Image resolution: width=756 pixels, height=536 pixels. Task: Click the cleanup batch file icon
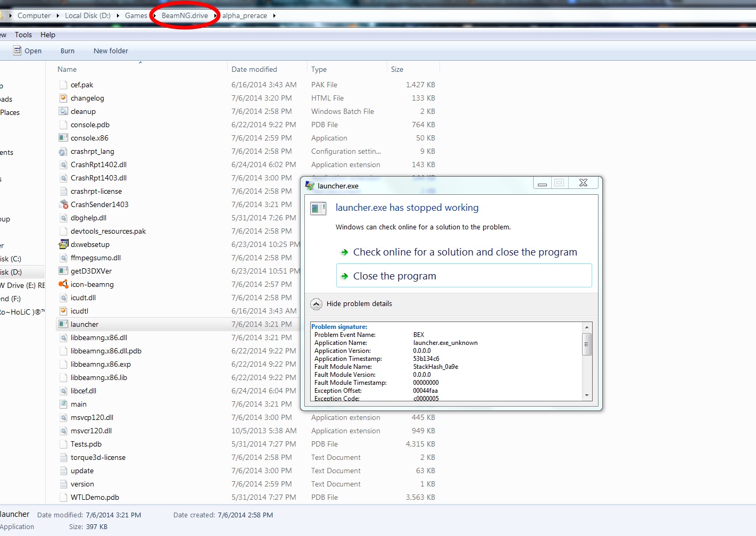[63, 111]
